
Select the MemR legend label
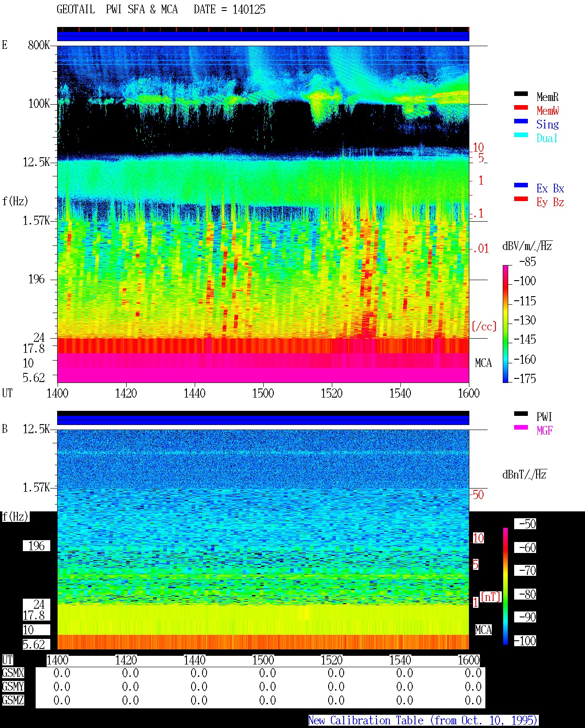(548, 97)
